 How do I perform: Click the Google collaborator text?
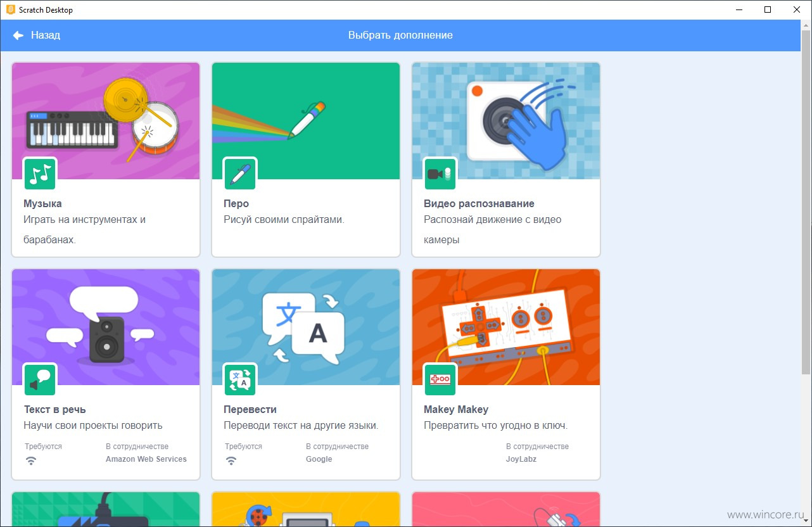click(x=319, y=459)
